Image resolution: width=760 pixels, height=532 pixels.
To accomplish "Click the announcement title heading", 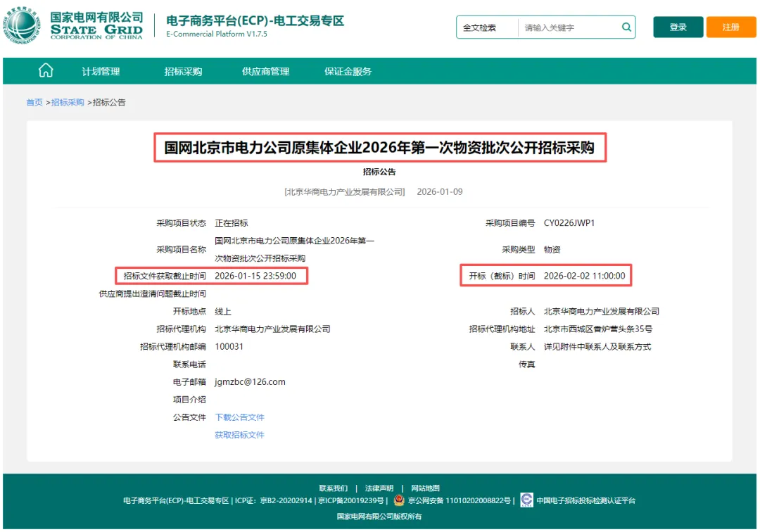I will (x=379, y=147).
